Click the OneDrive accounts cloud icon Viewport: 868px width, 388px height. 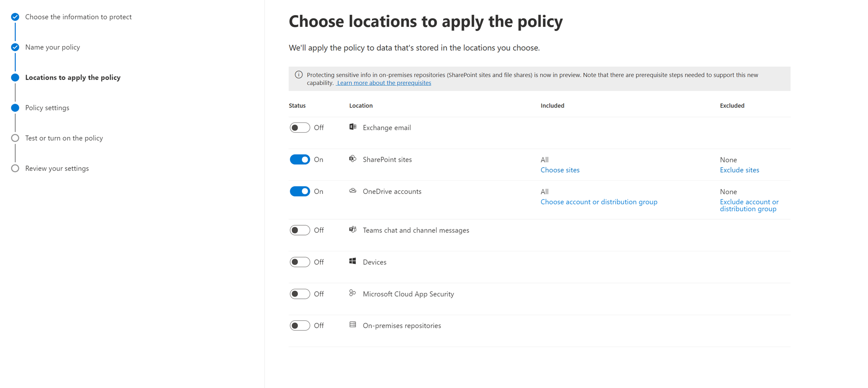[353, 191]
